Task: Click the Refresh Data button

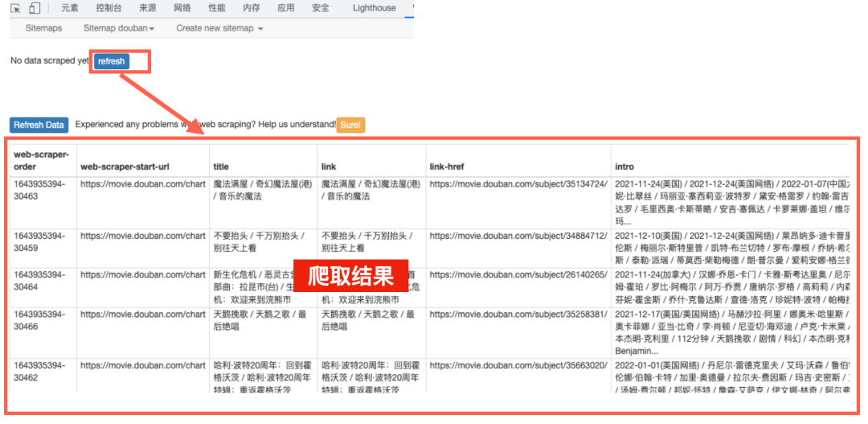Action: [39, 125]
